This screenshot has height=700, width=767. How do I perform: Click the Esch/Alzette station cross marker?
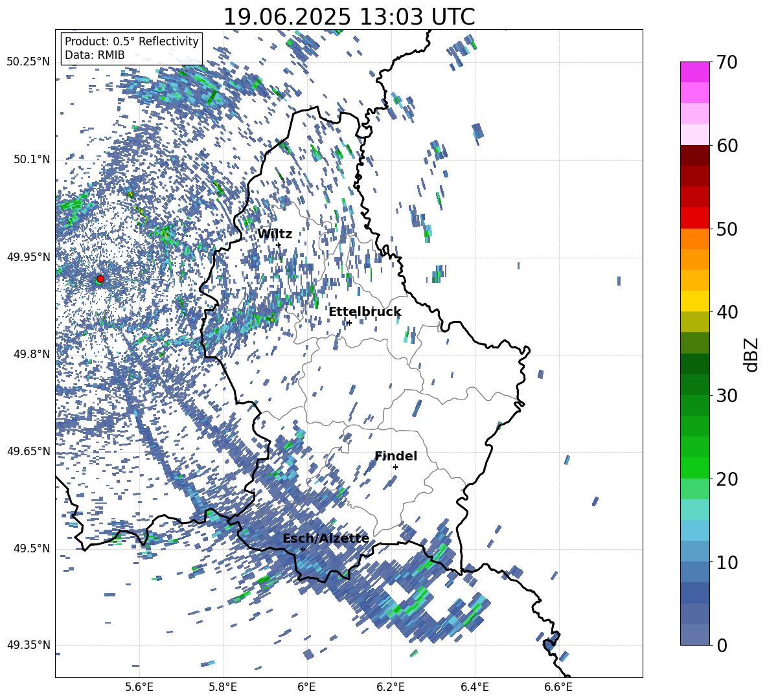tap(303, 549)
